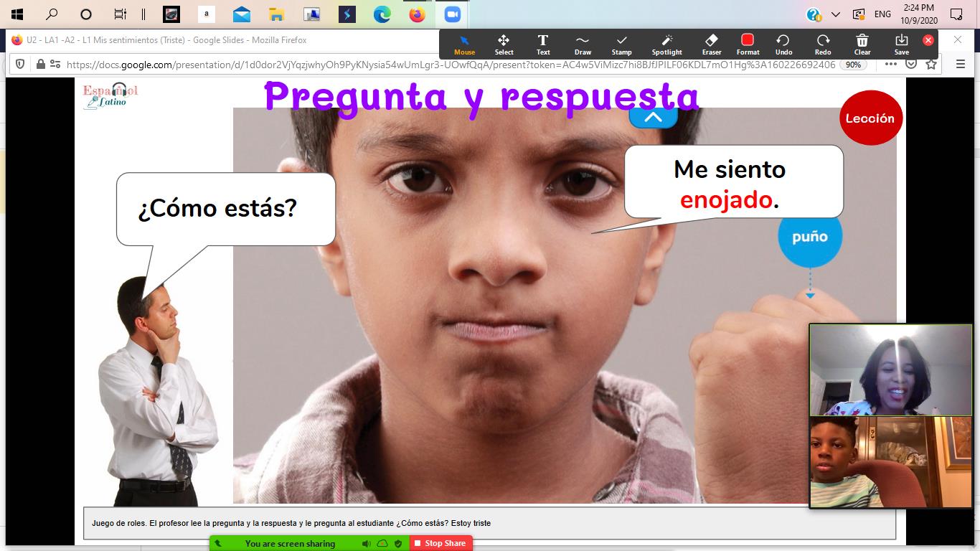Open Firefox page actions three-dot menu

click(x=890, y=64)
